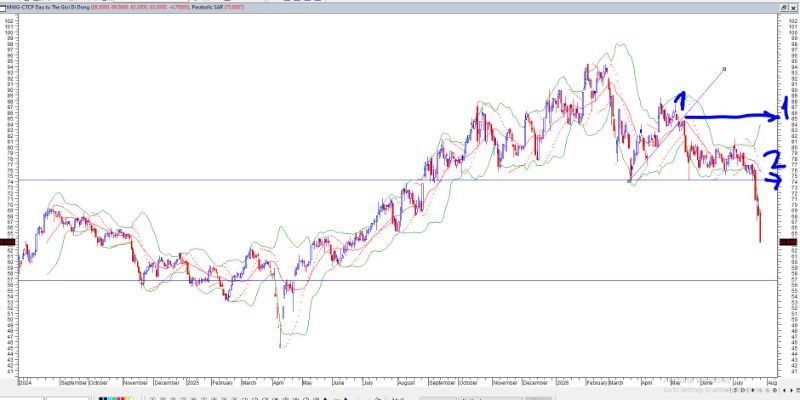800x400 pixels.
Task: Click the small arrow icon above the right price axis
Action: tap(783, 8)
